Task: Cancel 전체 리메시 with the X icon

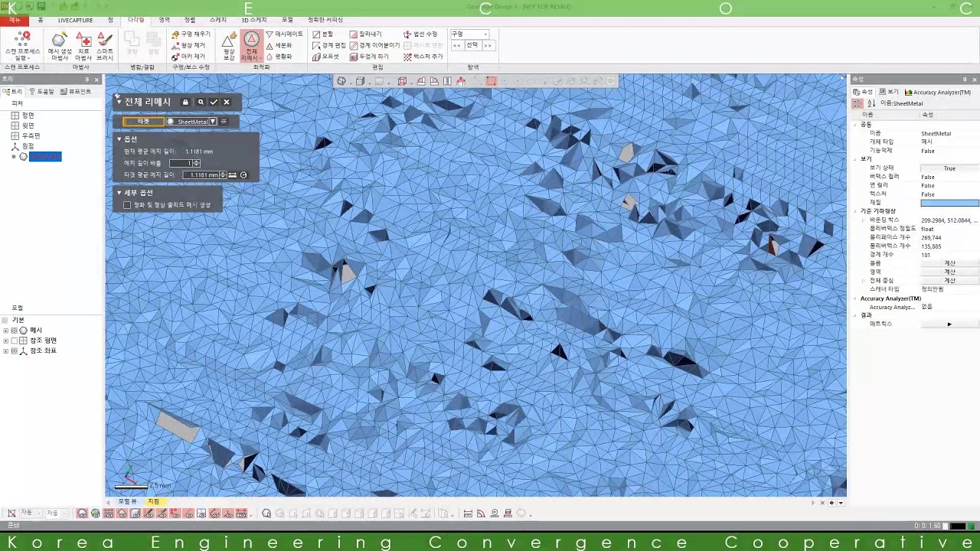Action: 227,102
